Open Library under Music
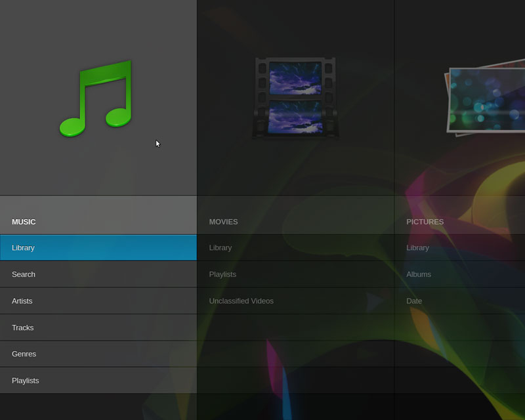This screenshot has width=525, height=420. coord(98,247)
